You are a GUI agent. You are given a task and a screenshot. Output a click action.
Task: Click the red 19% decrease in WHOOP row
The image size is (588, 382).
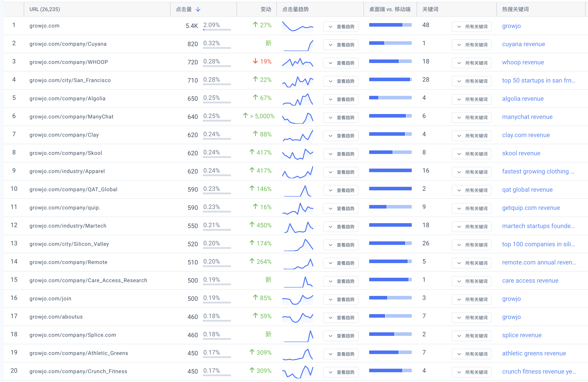coord(262,61)
